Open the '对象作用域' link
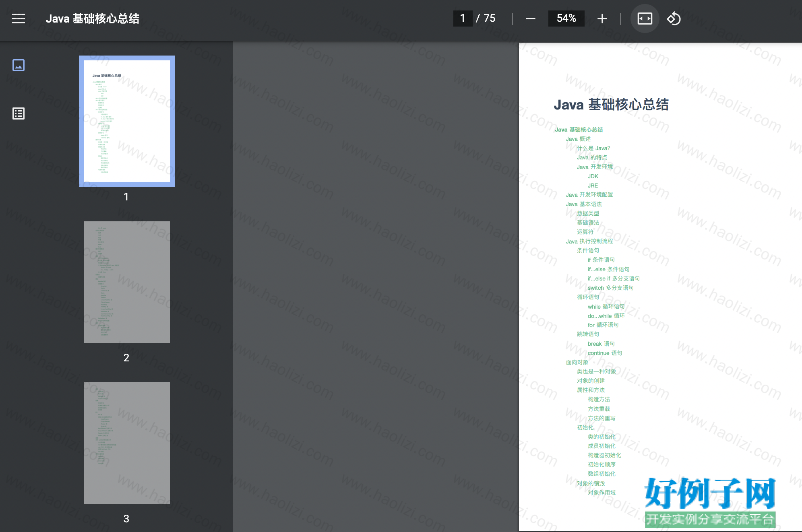The image size is (802, 532). (x=601, y=493)
